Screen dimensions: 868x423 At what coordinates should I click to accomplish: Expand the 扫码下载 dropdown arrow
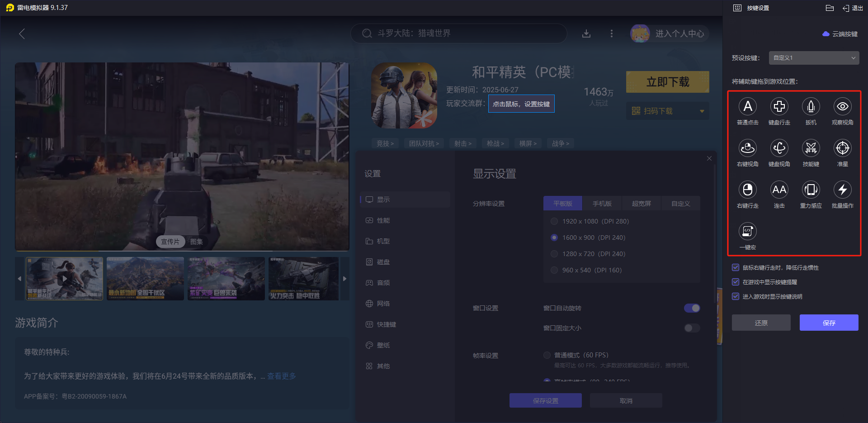point(702,111)
